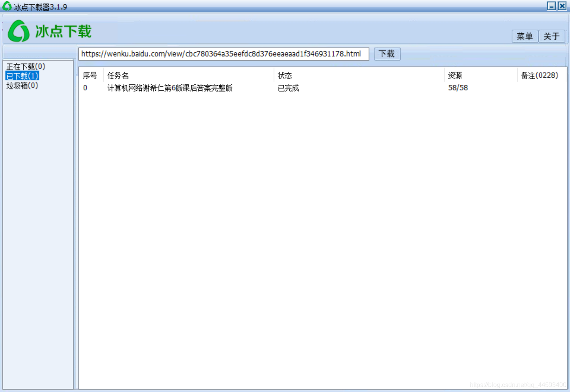Click the small app icon in title bar
The image size is (570, 392).
pos(7,6)
